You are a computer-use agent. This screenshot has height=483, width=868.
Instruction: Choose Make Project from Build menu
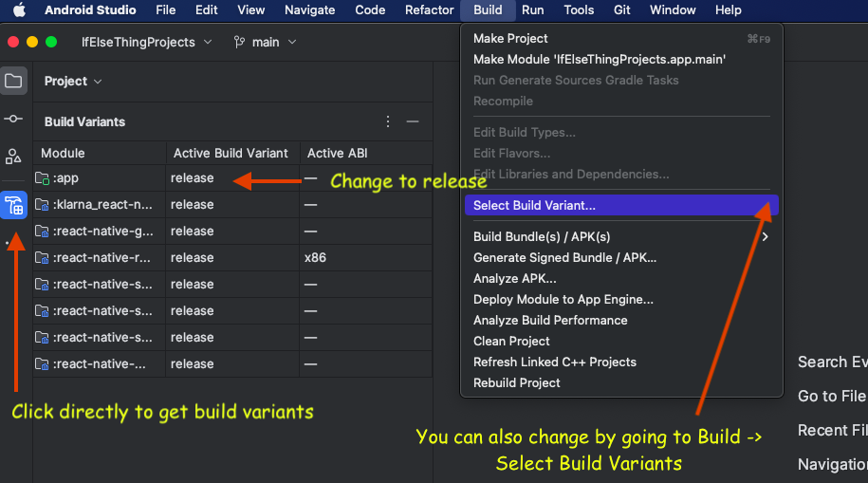pyautogui.click(x=621, y=39)
